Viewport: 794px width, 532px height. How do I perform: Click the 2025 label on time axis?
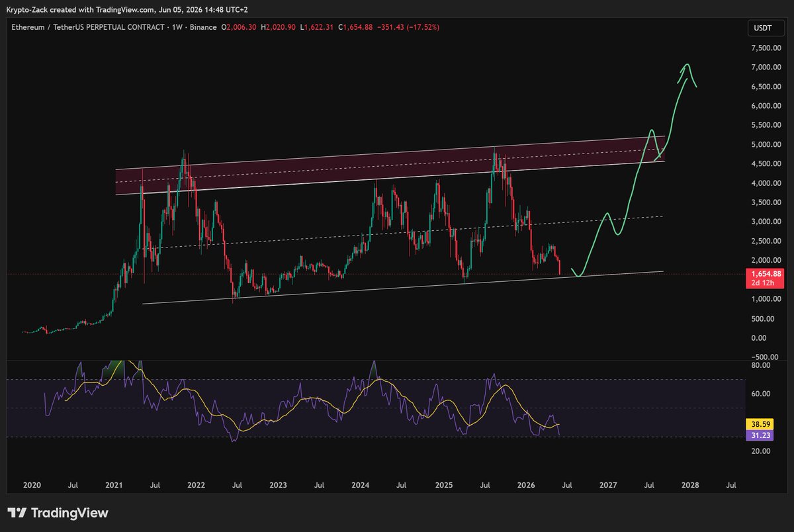(x=443, y=485)
